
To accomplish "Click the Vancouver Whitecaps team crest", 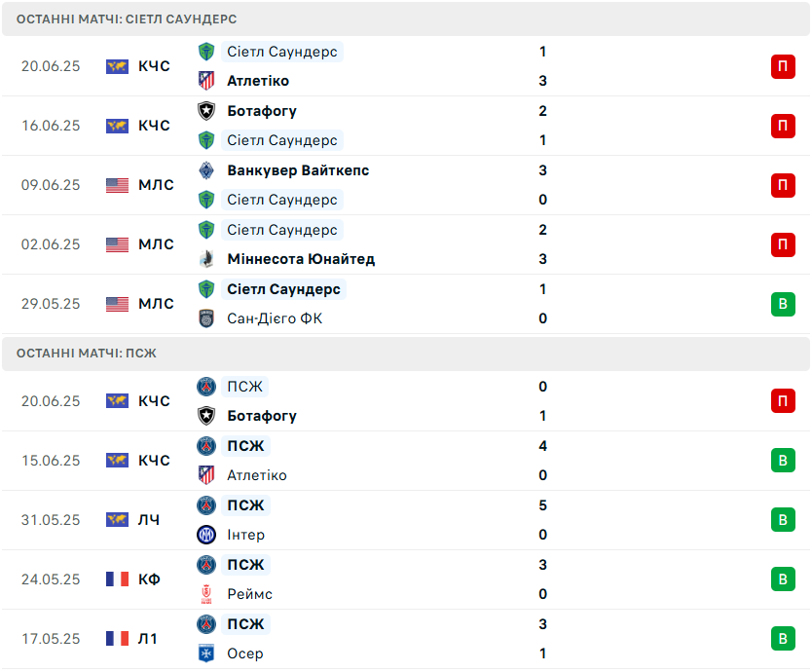I will [x=206, y=170].
